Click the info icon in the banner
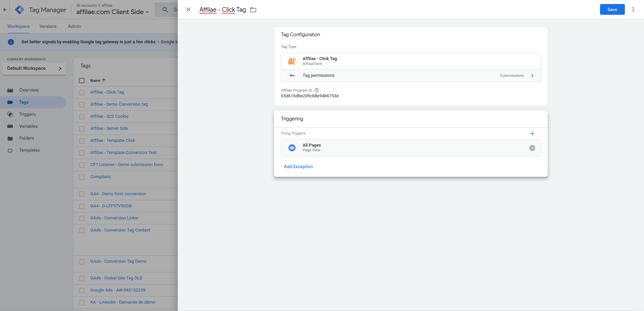The width and height of the screenshot is (644, 311). pyautogui.click(x=11, y=42)
